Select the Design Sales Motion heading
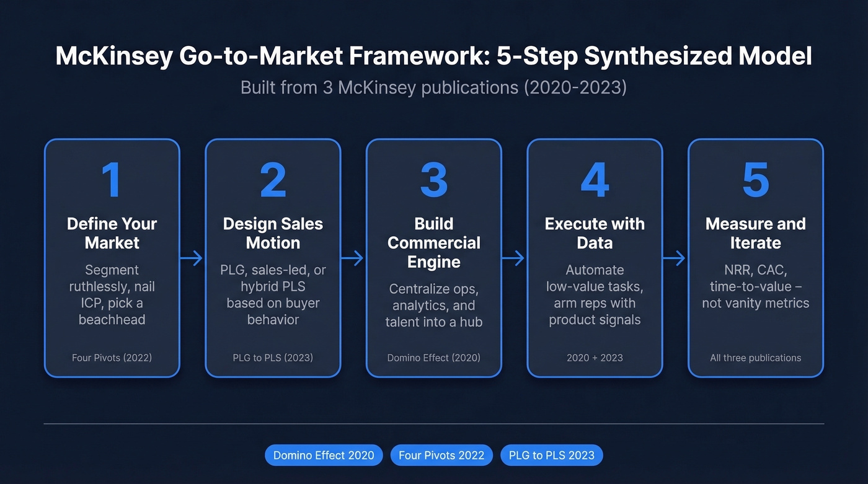Screen dimensions: 868x484 coord(273,233)
